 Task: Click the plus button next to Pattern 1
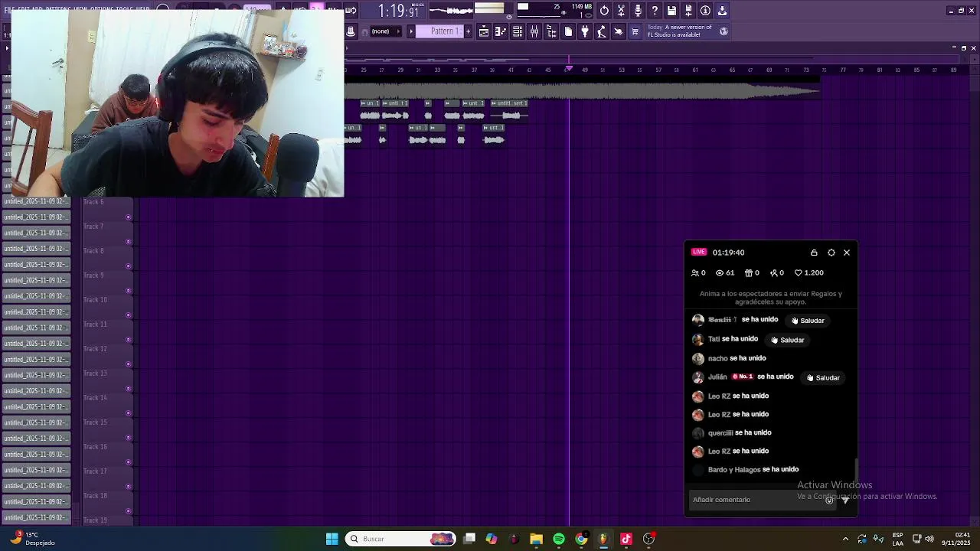pyautogui.click(x=469, y=31)
